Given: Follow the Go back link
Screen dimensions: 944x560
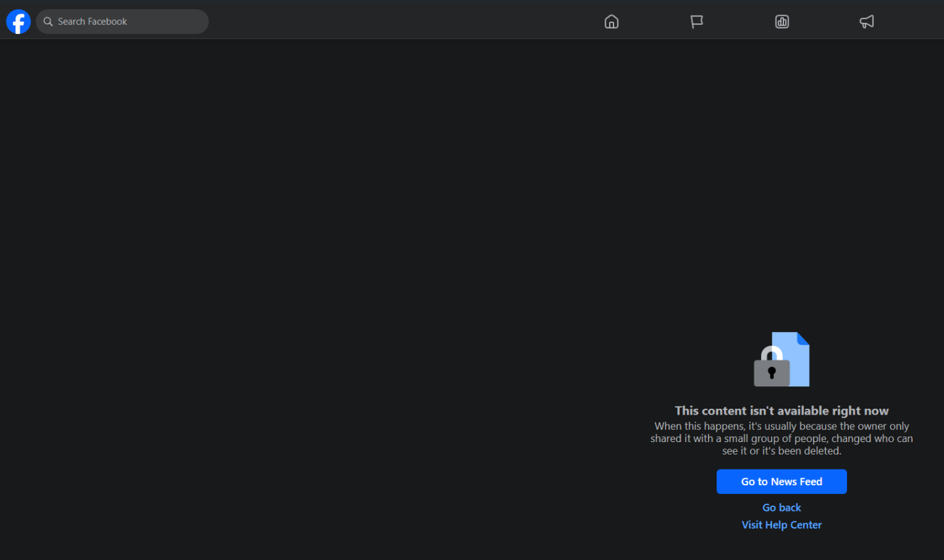Looking at the screenshot, I should (781, 508).
